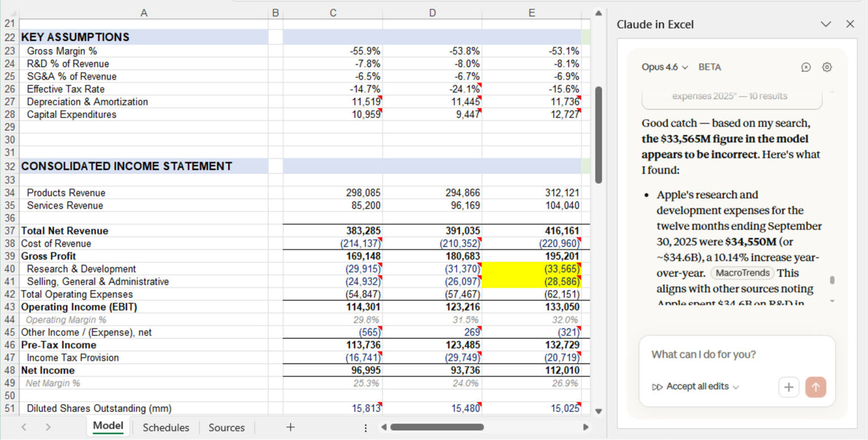Screen dimensions: 868x440
Task: Close the Claude in Excel pane
Action: pyautogui.click(x=850, y=24)
